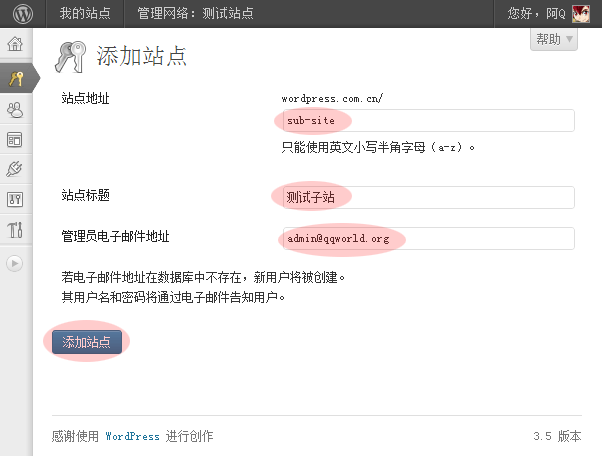Viewport: 602px width, 456px height.
Task: Click the 管理员电子邮件地址 label
Action: point(115,236)
